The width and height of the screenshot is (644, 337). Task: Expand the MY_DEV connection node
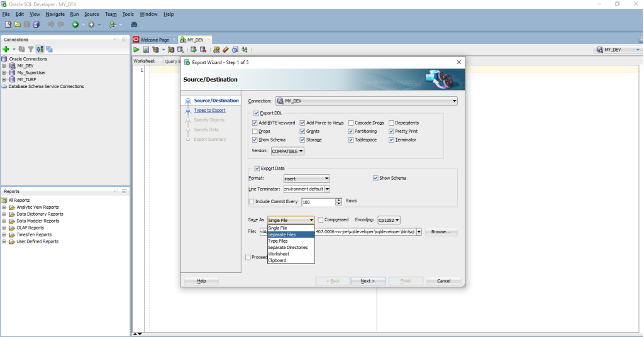pyautogui.click(x=4, y=65)
